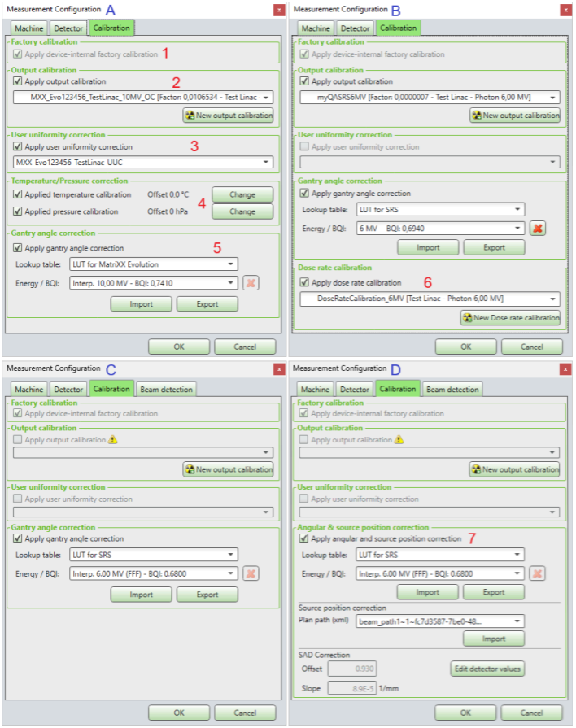Click Change button for pressure calibration offset
The image size is (576, 728).
[x=242, y=211]
